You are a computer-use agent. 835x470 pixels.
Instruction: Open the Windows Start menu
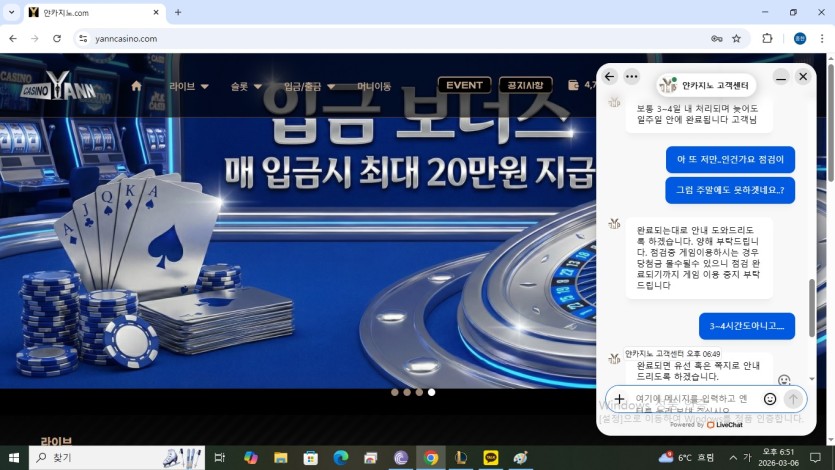pyautogui.click(x=14, y=458)
